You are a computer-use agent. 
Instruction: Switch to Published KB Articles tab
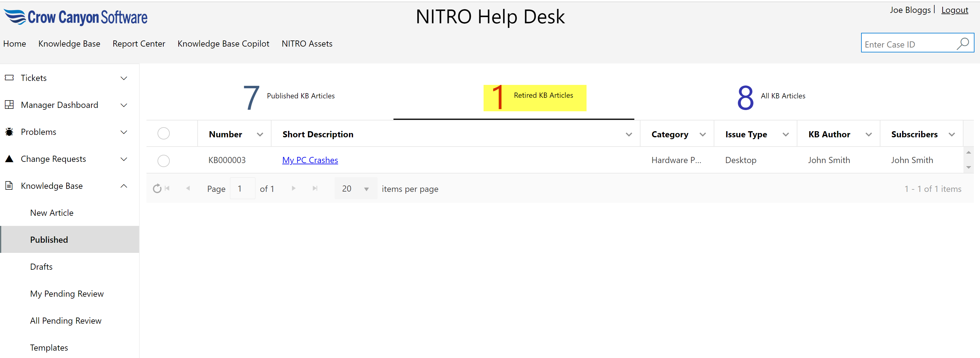point(289,97)
